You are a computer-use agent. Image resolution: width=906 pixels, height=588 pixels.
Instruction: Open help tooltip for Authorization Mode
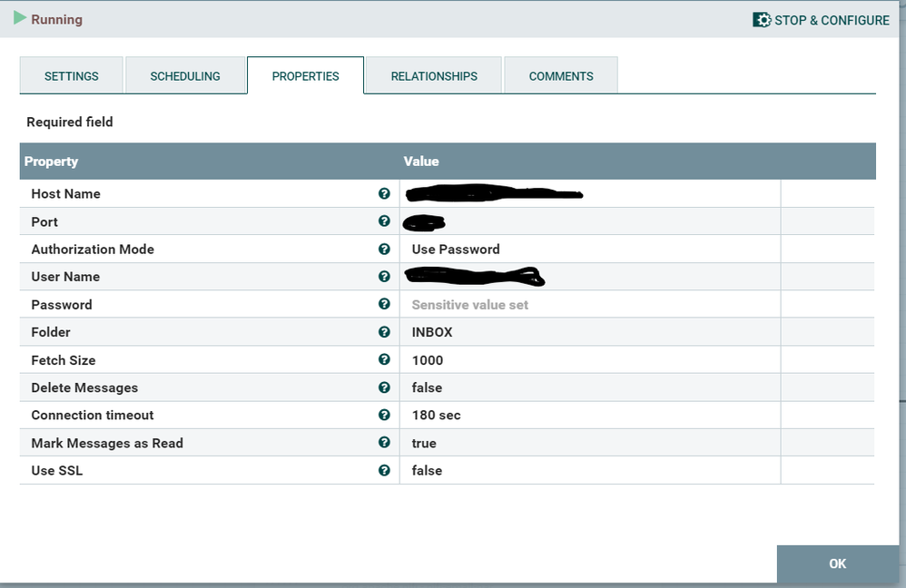coord(384,249)
